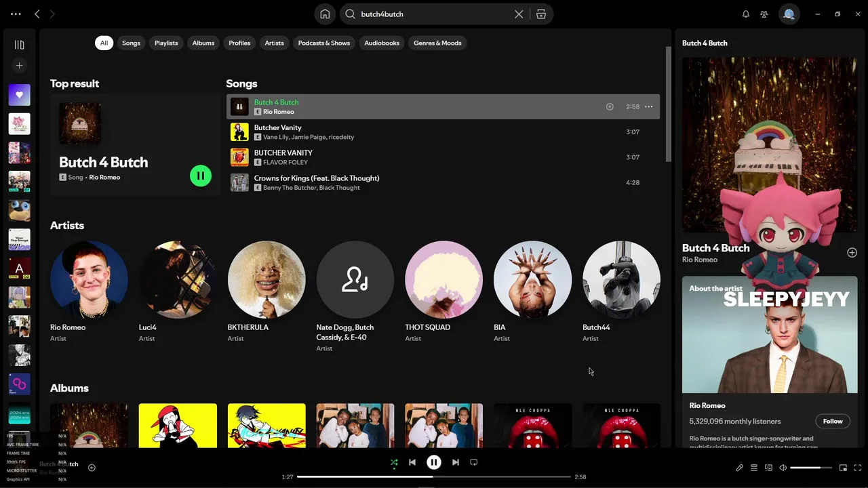The image size is (868, 488).
Task: Select the Artists filter chip
Action: click(x=274, y=43)
